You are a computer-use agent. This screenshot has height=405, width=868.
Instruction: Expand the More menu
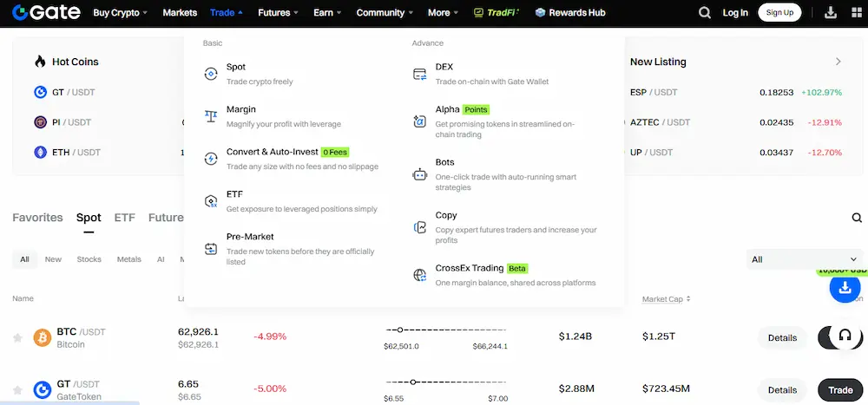tap(443, 13)
